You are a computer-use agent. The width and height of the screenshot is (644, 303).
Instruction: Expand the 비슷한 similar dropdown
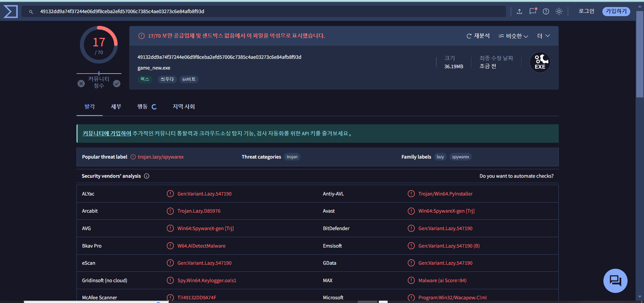(x=513, y=36)
